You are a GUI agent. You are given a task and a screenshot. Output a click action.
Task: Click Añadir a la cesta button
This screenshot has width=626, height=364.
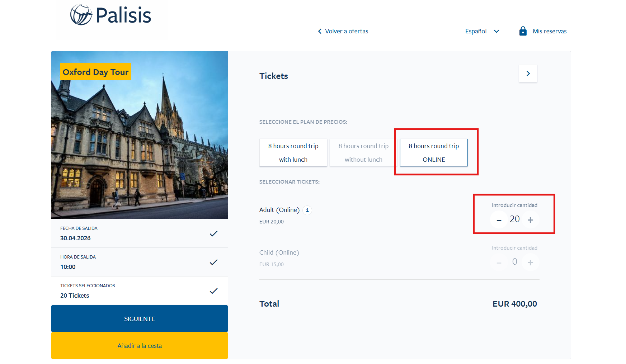click(140, 346)
